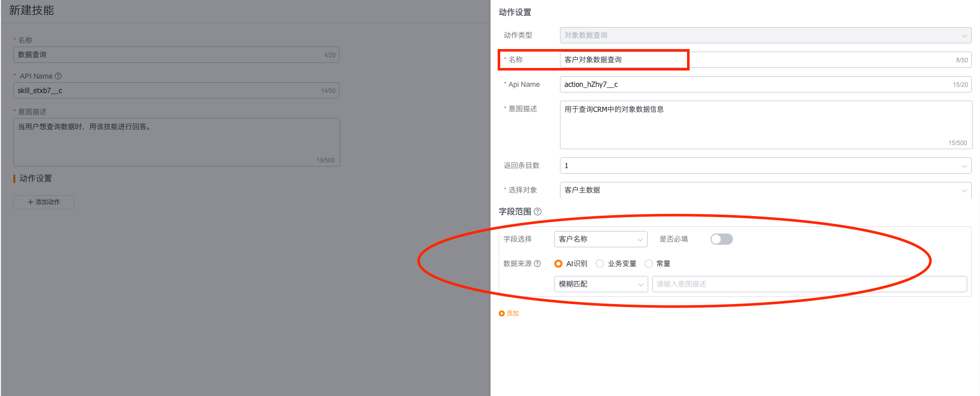Open the 字段选择 dropdown showing 客户名称
Viewport: 980px width, 396px height.
pyautogui.click(x=601, y=239)
